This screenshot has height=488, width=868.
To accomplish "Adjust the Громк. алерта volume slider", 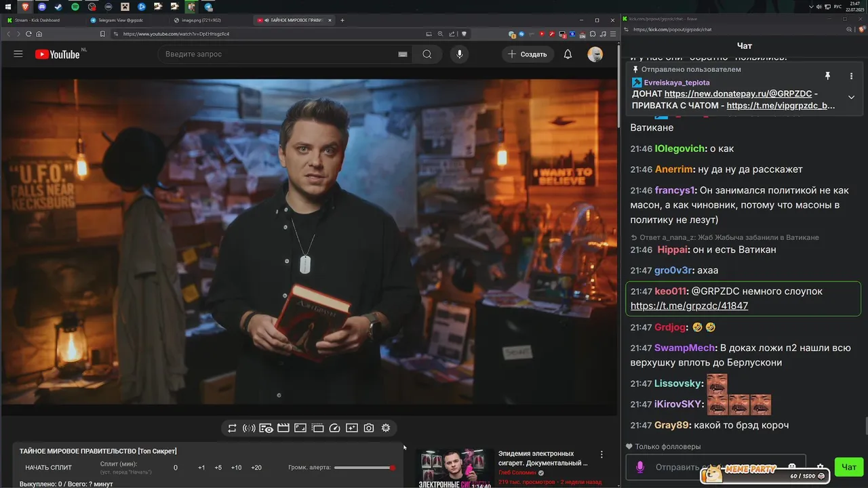I will tap(364, 468).
